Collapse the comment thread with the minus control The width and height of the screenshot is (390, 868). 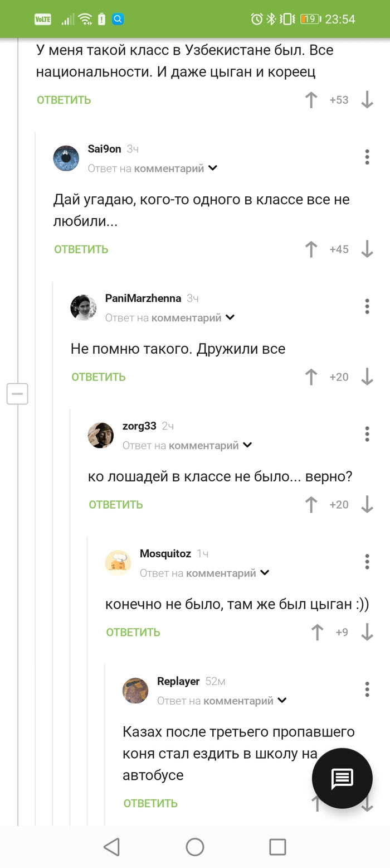coord(17,394)
